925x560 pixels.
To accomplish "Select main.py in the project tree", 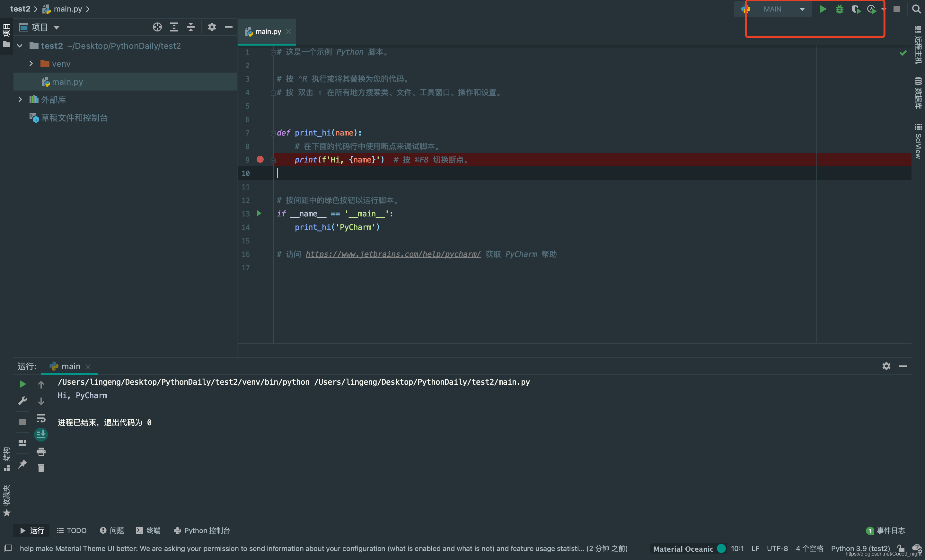I will 125,82.
